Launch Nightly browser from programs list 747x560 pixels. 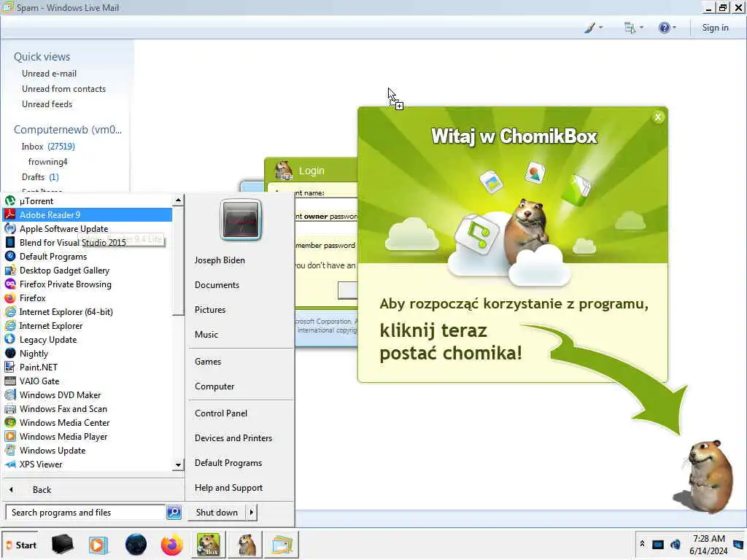(x=88, y=354)
